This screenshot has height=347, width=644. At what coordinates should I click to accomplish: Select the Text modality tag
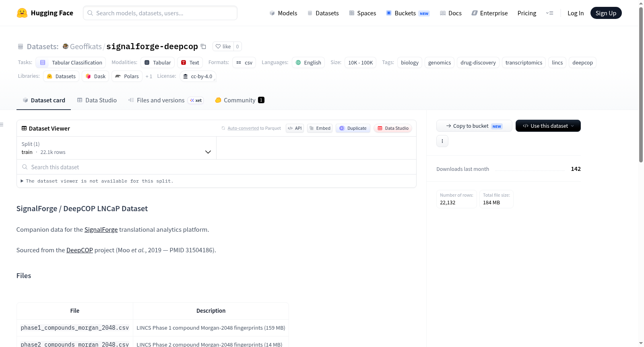[x=190, y=62]
